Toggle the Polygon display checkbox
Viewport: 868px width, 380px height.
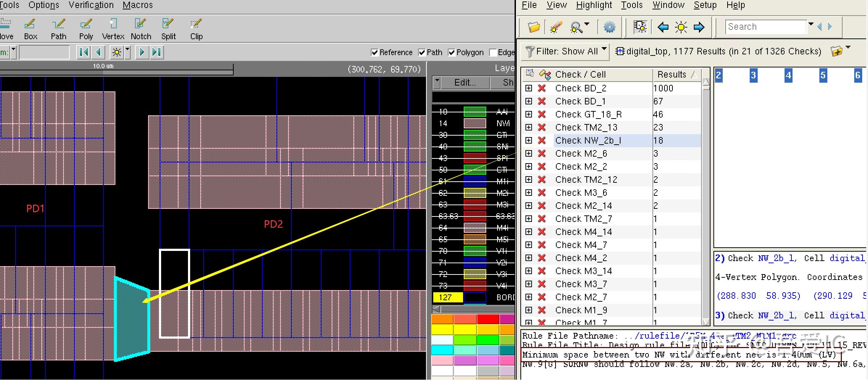tap(452, 52)
